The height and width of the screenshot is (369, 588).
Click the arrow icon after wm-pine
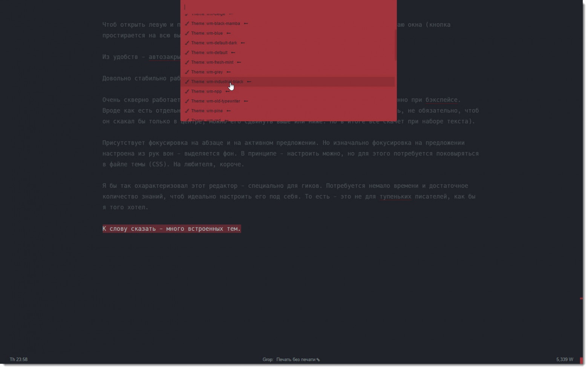pyautogui.click(x=228, y=111)
